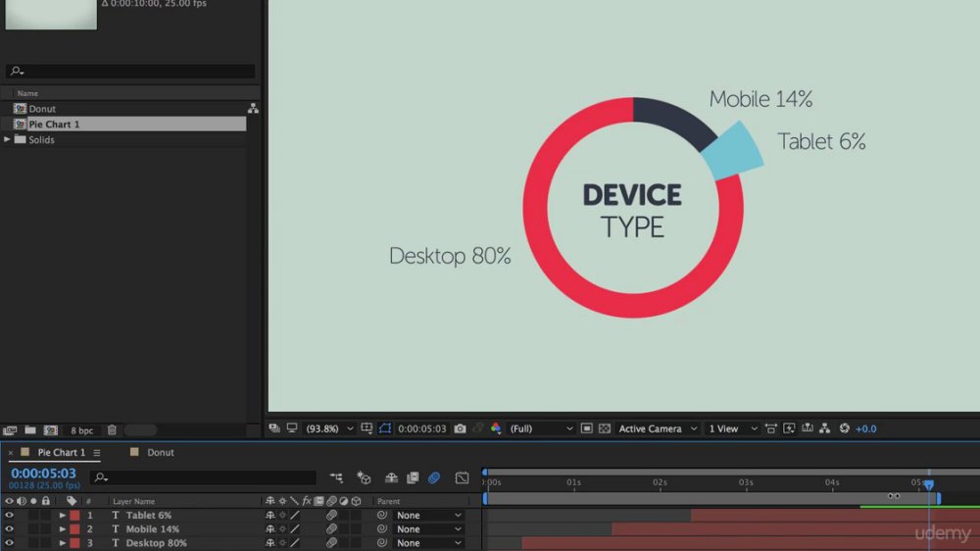Click the Name column header in project panel

[27, 93]
